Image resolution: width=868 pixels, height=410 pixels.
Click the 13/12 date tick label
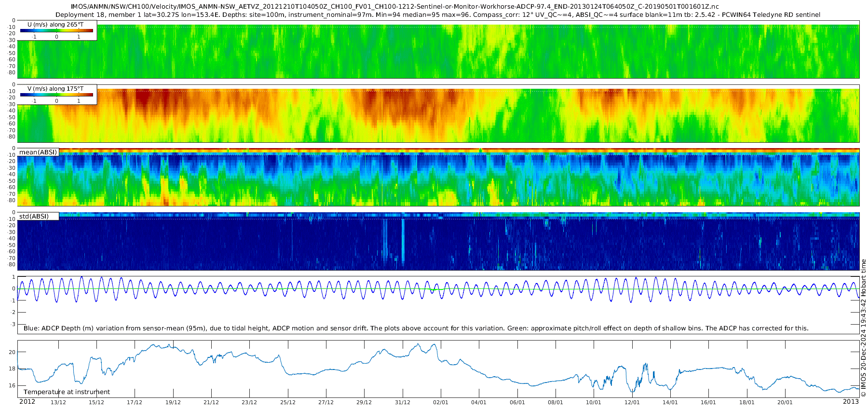click(58, 402)
